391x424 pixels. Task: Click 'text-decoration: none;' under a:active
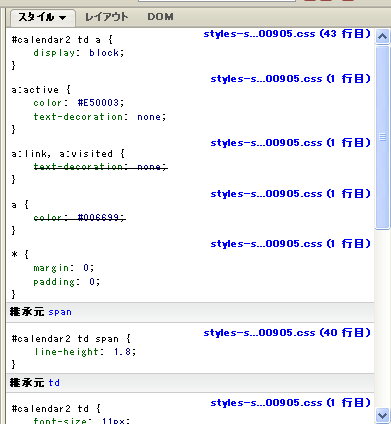click(x=100, y=117)
